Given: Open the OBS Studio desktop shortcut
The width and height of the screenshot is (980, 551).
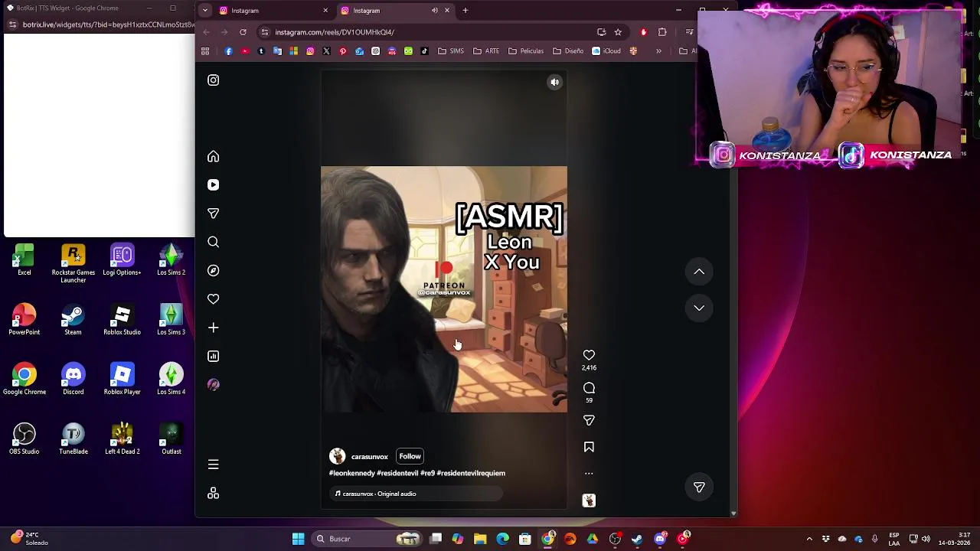Looking at the screenshot, I should point(24,439).
